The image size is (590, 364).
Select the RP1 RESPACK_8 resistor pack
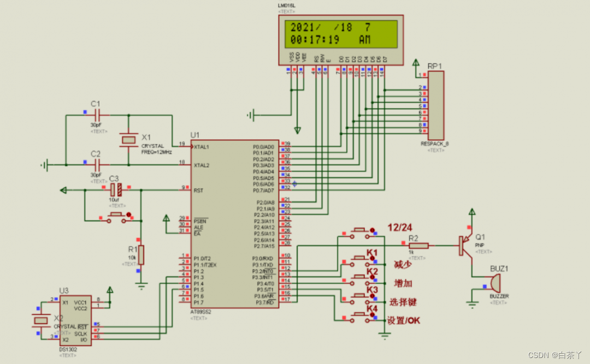point(436,106)
